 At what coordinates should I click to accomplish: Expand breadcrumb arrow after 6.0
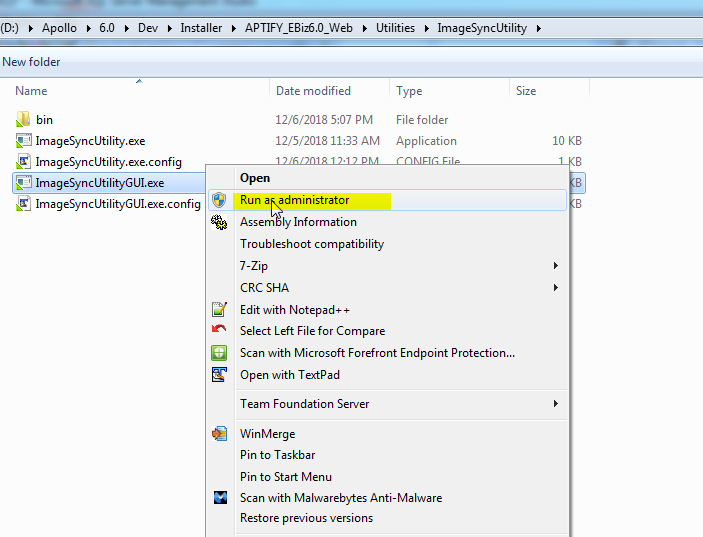(127, 28)
